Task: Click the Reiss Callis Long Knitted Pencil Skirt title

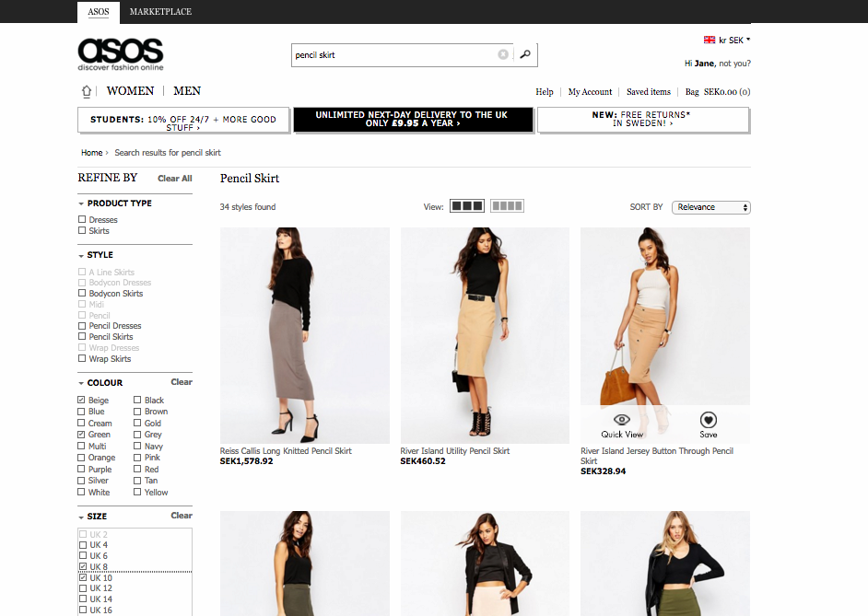Action: tap(286, 451)
